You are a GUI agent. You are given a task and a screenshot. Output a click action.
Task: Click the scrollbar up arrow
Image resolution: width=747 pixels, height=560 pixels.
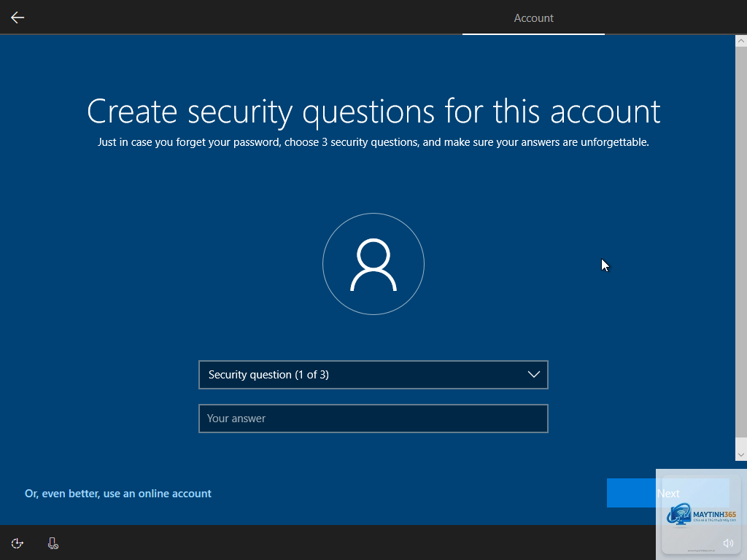click(741, 41)
